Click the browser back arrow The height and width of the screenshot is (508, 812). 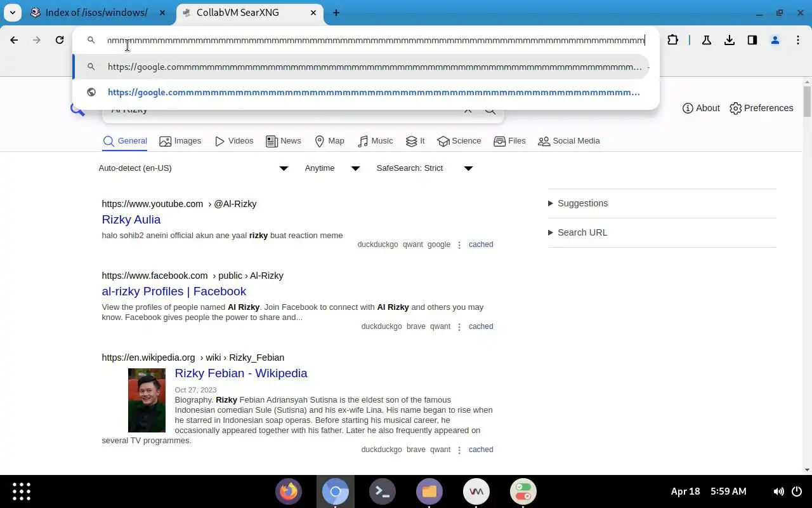tap(14, 40)
